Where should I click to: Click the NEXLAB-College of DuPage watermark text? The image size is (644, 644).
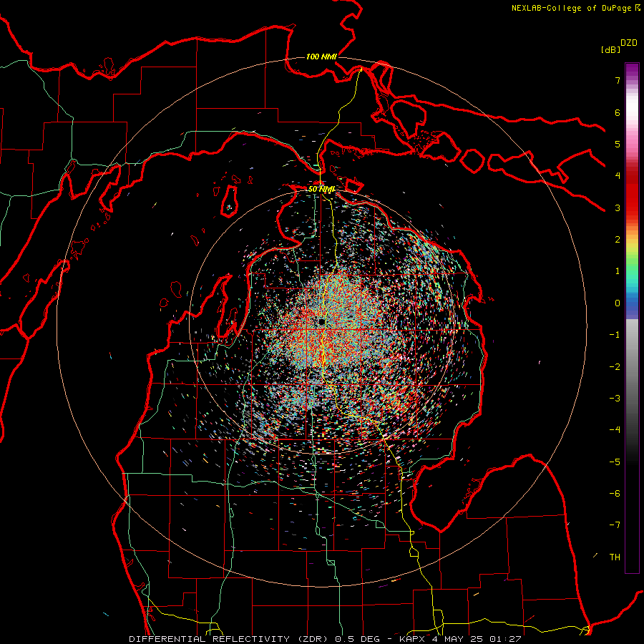click(x=575, y=8)
